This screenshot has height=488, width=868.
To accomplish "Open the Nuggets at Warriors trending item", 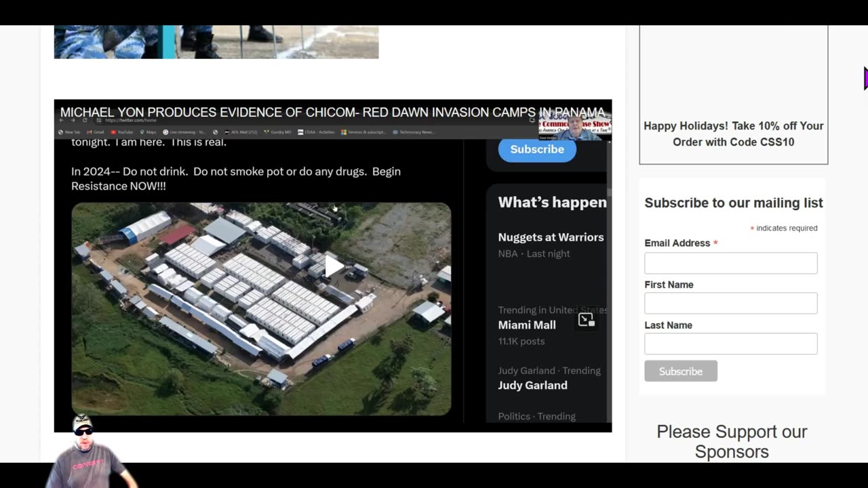I will pos(551,237).
